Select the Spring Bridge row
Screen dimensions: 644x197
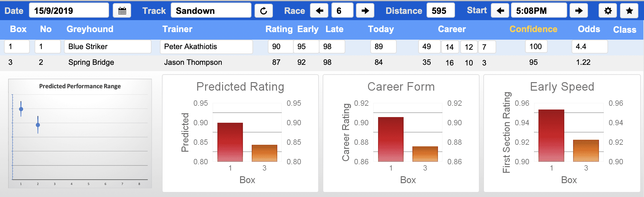pos(322,62)
